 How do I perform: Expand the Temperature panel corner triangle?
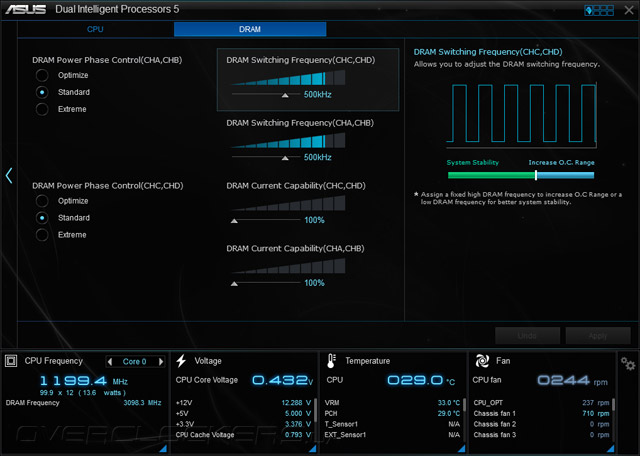[462, 448]
